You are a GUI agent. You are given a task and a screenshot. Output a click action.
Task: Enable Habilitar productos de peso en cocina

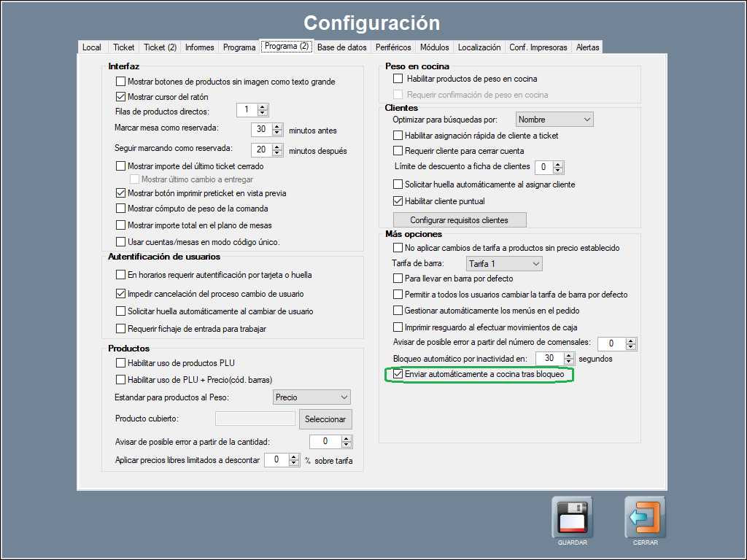coord(398,79)
